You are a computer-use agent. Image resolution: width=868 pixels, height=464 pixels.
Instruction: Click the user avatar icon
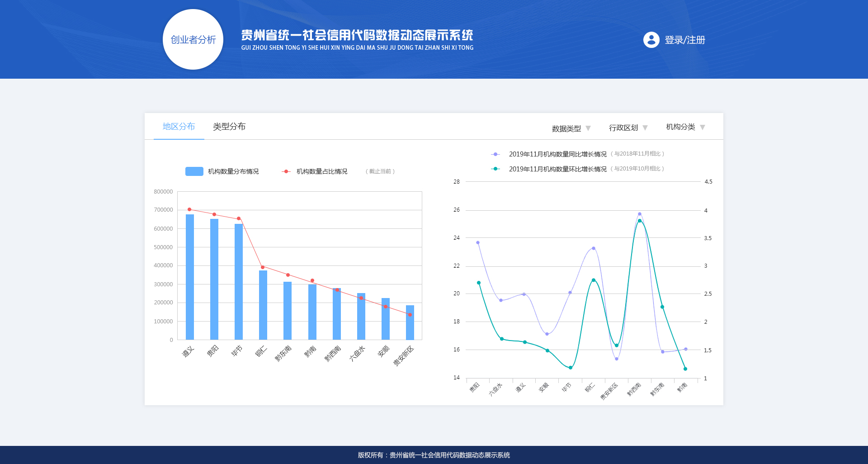(x=651, y=40)
